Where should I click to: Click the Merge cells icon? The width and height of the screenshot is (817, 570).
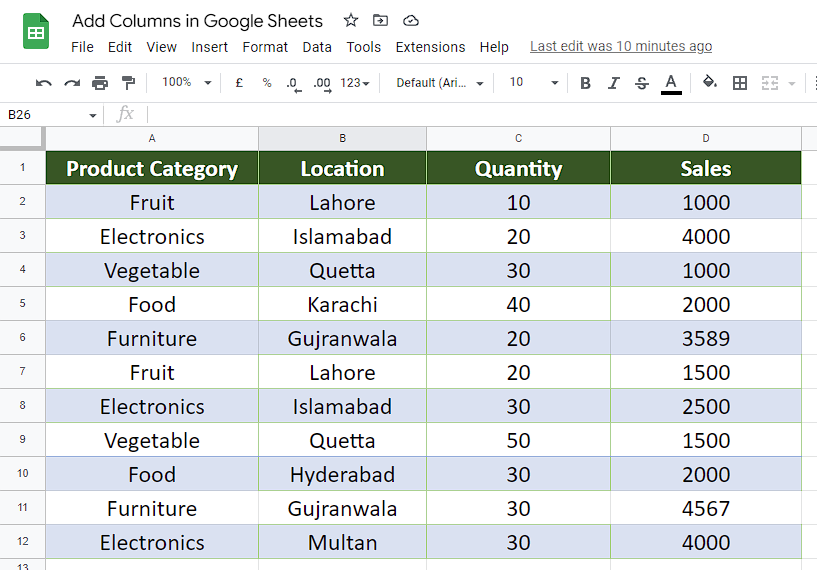tap(770, 83)
